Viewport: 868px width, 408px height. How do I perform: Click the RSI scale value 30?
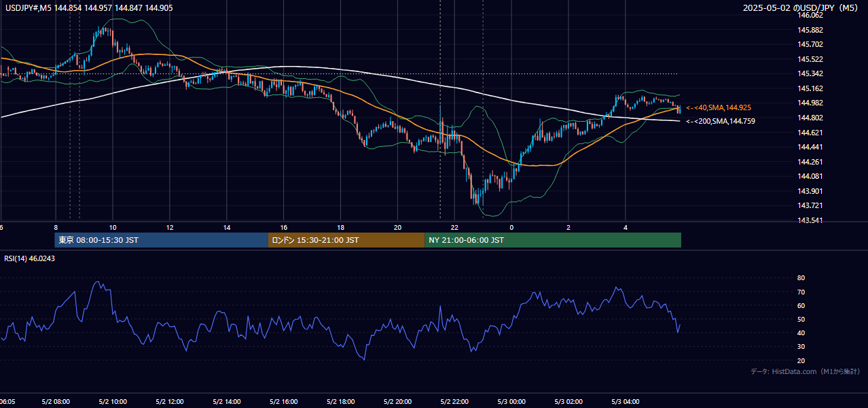coord(801,347)
